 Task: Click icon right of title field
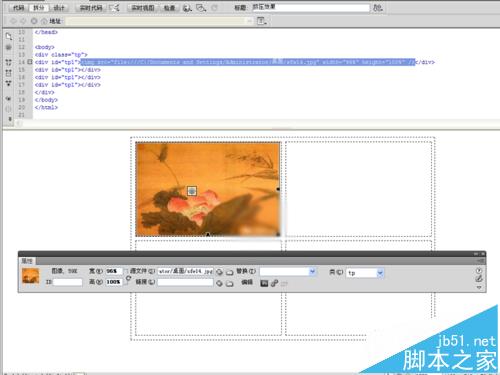pyautogui.click(x=378, y=8)
